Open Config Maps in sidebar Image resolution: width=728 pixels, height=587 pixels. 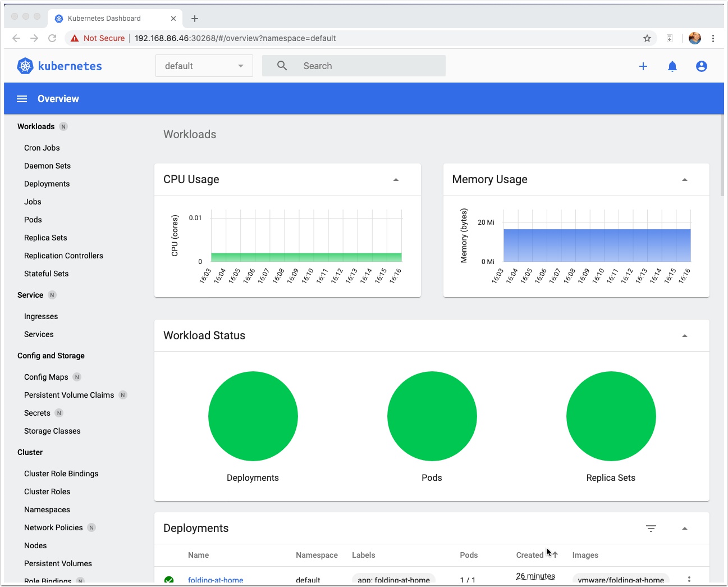coord(46,377)
